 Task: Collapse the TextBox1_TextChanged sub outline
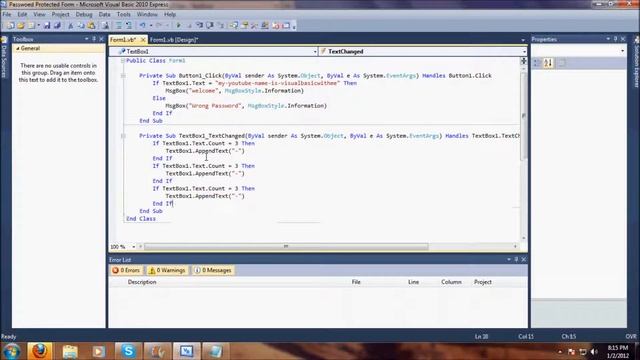[123, 136]
